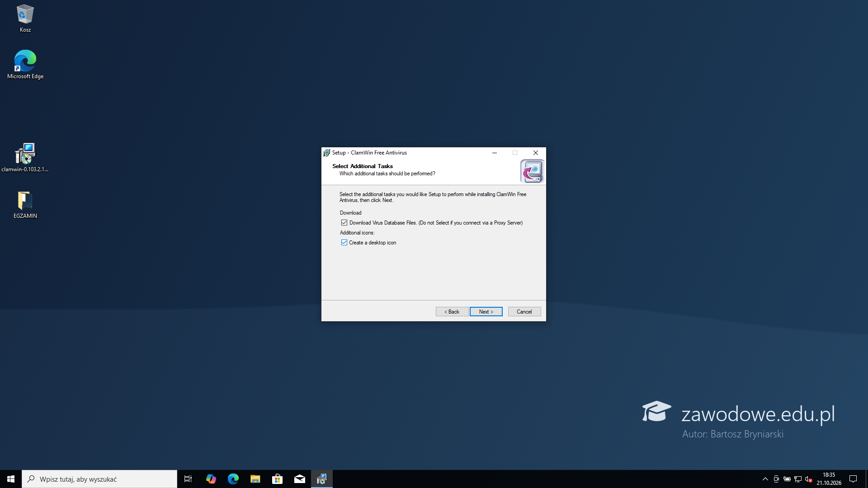Check the battery status tray icon
The image size is (868, 488).
(787, 479)
